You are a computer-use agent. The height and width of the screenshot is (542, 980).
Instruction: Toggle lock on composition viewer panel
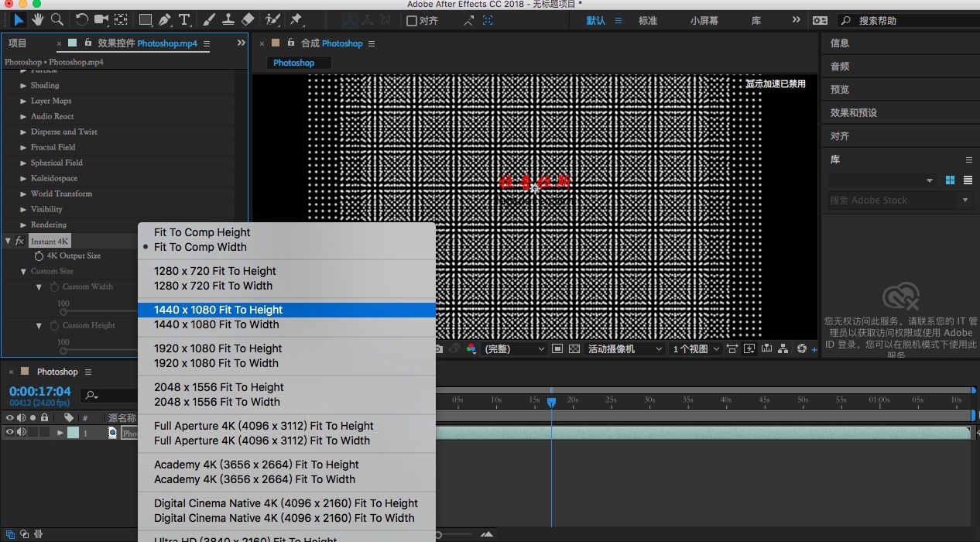(291, 43)
